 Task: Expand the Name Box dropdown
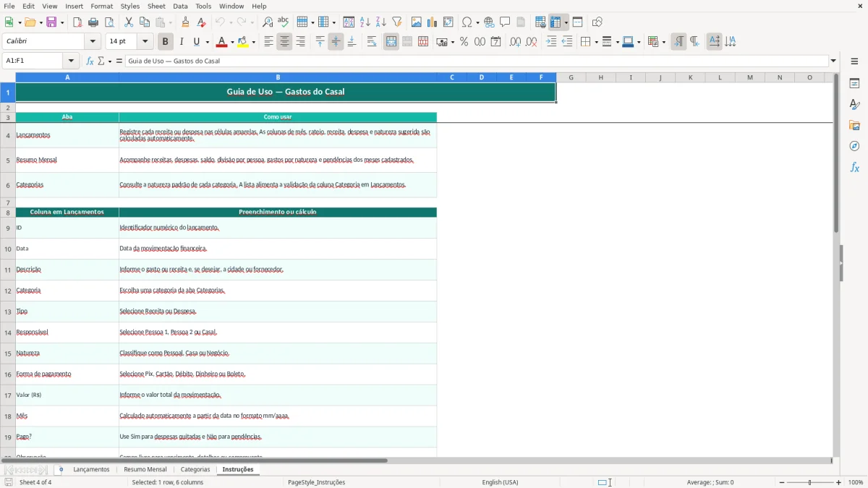click(71, 61)
